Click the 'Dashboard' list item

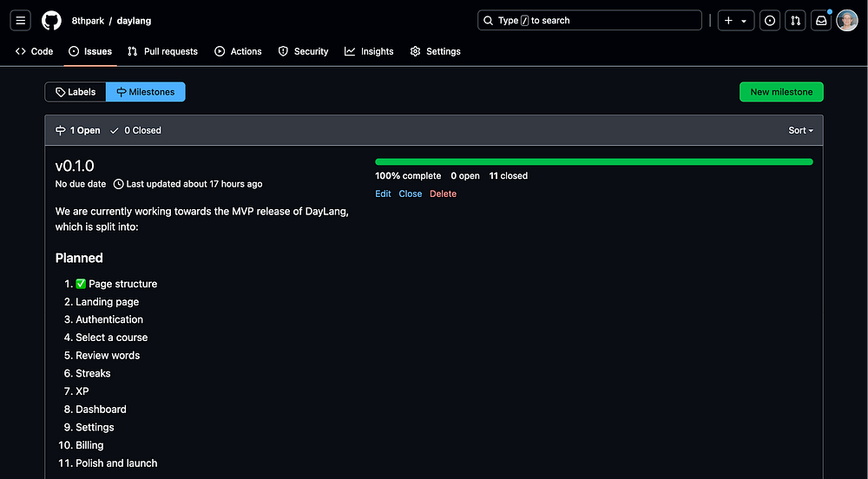(x=101, y=410)
